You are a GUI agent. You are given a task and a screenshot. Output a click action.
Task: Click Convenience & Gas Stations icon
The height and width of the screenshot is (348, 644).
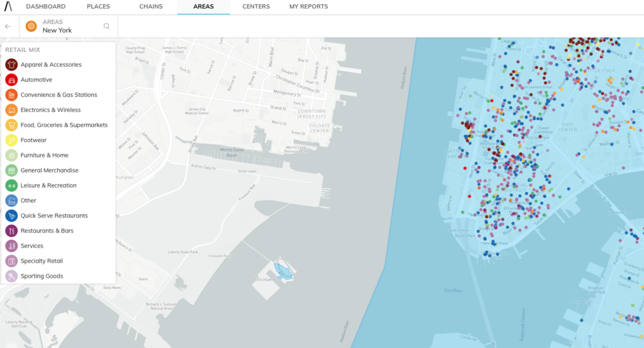(11, 95)
